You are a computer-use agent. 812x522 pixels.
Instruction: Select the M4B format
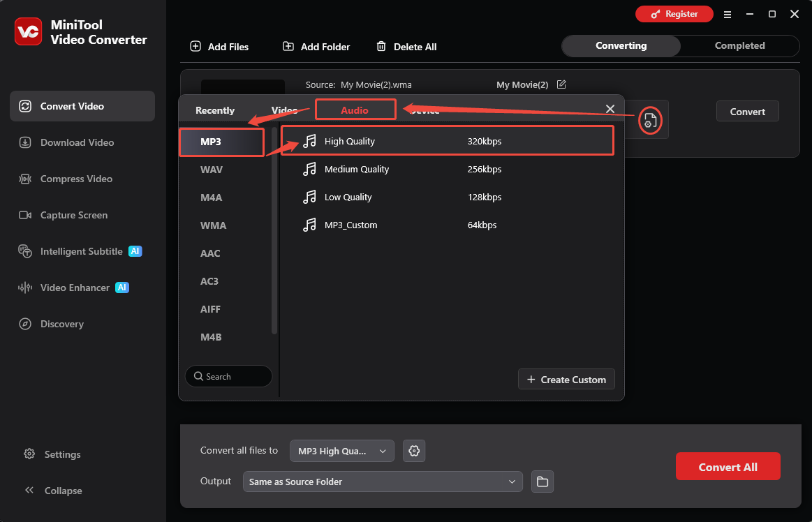(211, 337)
